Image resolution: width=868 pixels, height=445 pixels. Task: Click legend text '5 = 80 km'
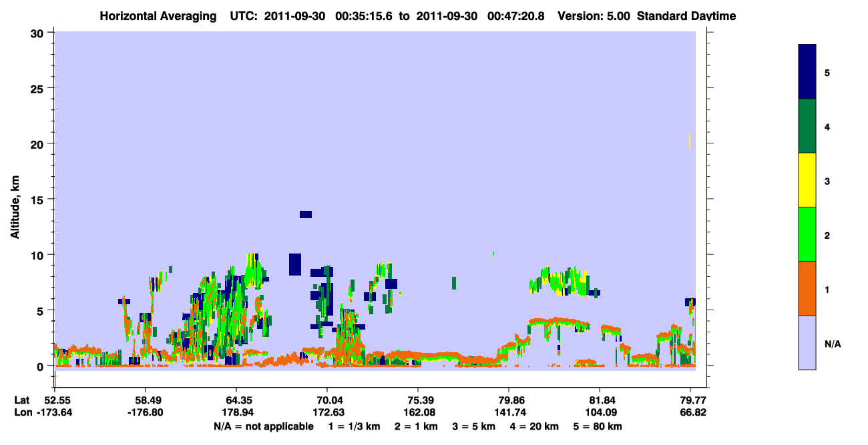point(598,426)
